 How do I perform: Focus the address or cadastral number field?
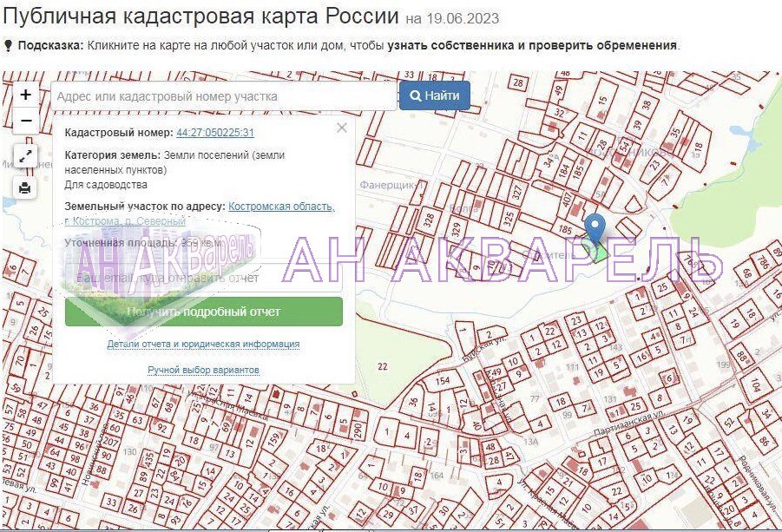[224, 95]
